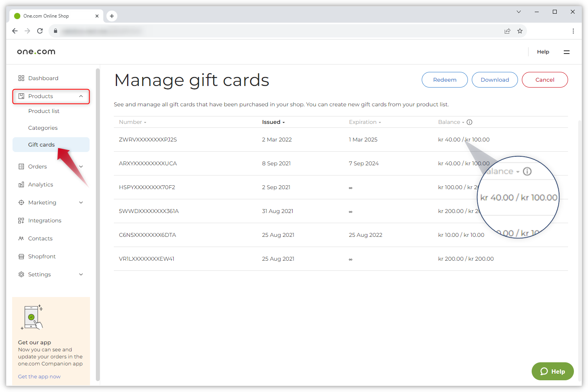Viewport: 588px width, 392px height.
Task: Click the Redeem button
Action: [444, 79]
